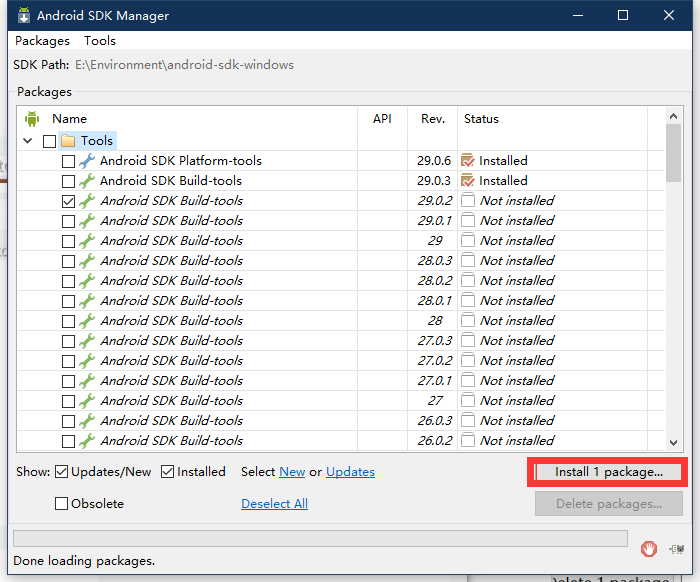Check the Build-tools 27.0.1 checkbox
Viewport: 700px width, 582px height.
coord(68,381)
